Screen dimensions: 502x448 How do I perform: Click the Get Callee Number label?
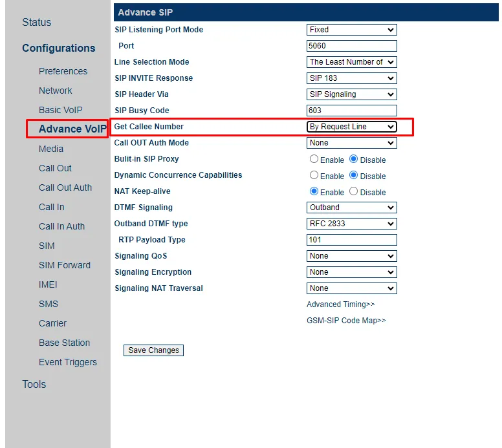[149, 127]
